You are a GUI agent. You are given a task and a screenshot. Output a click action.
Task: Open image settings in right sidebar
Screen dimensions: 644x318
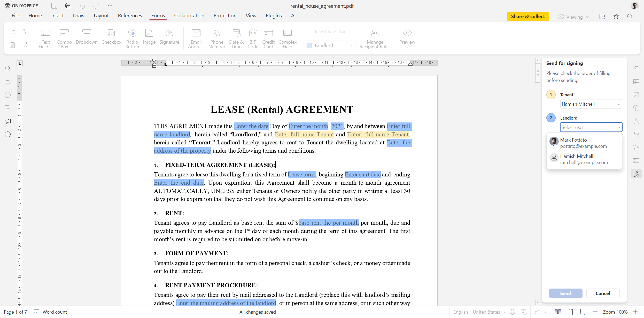click(636, 95)
